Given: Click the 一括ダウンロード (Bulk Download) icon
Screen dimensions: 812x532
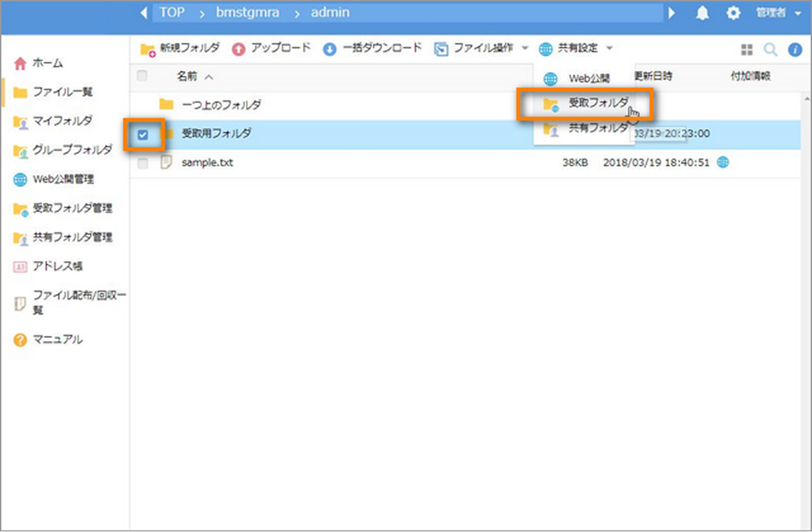Looking at the screenshot, I should tap(328, 48).
